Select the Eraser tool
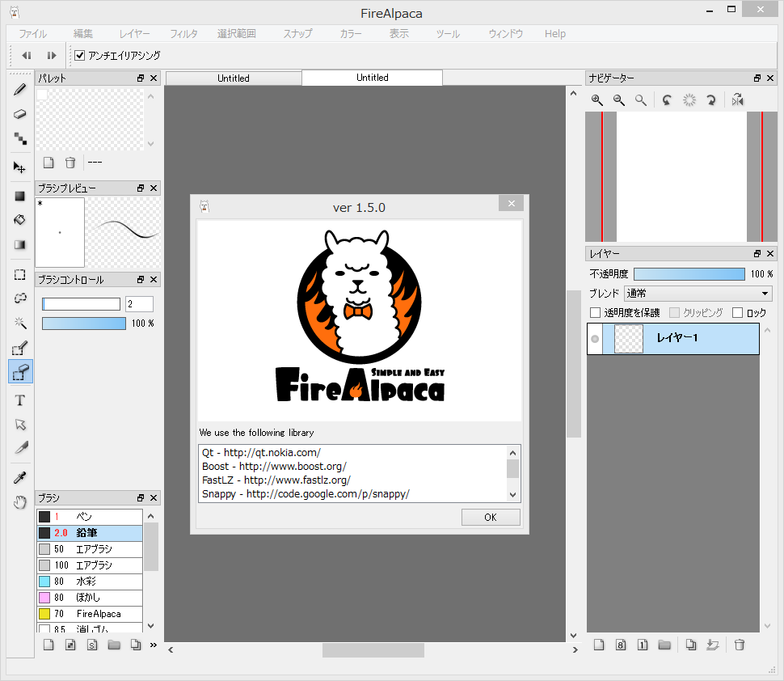The height and width of the screenshot is (681, 784). click(x=19, y=114)
